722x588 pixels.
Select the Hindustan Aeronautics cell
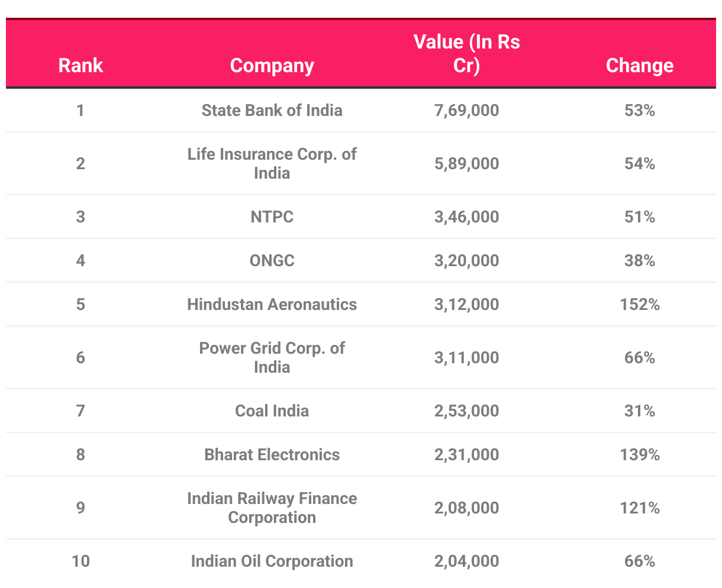(272, 305)
